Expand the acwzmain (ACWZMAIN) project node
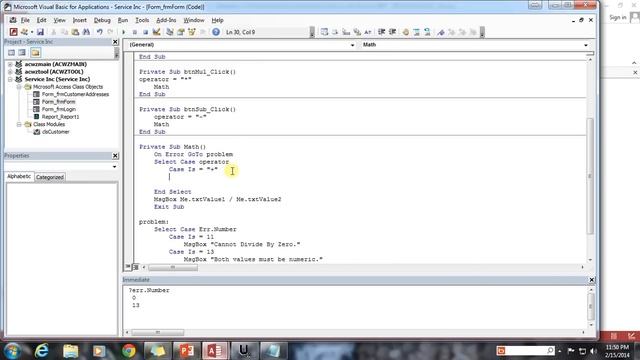The width and height of the screenshot is (640, 360). (x=10, y=64)
